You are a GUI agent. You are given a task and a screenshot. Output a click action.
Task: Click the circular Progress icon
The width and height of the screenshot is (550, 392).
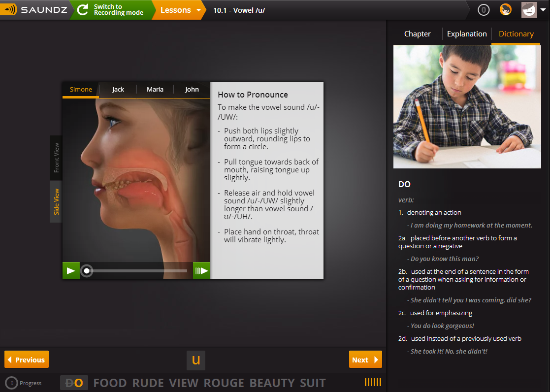pos(11,383)
